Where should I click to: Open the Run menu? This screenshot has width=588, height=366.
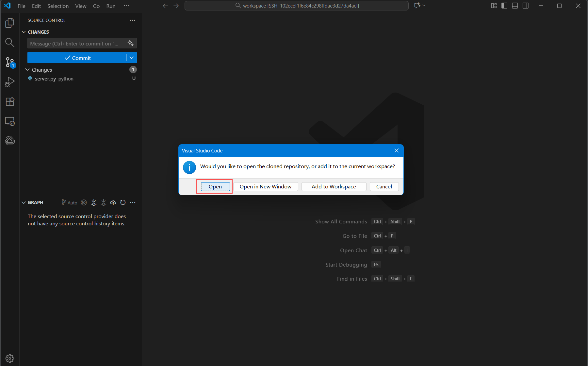coord(111,6)
